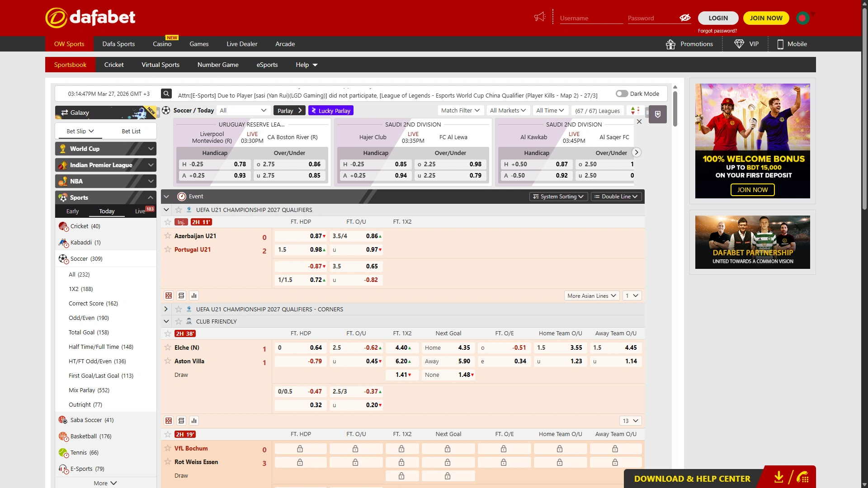
Task: Click the Promotions gift icon
Action: pos(670,44)
